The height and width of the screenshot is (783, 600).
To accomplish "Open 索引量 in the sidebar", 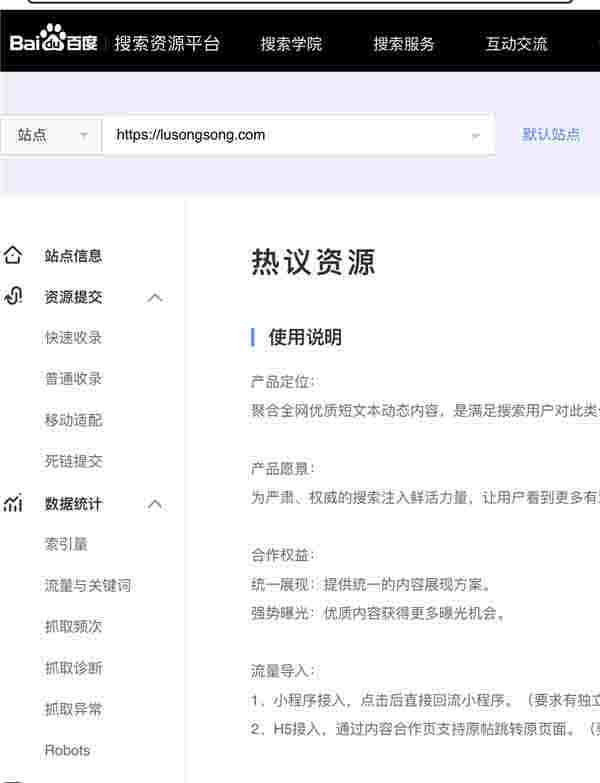I will point(66,544).
